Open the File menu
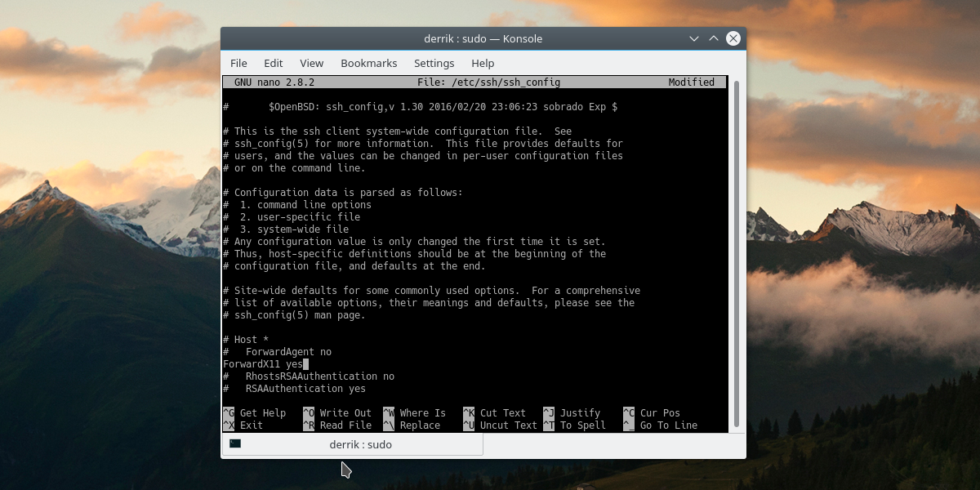Viewport: 980px width, 490px height. (238, 63)
